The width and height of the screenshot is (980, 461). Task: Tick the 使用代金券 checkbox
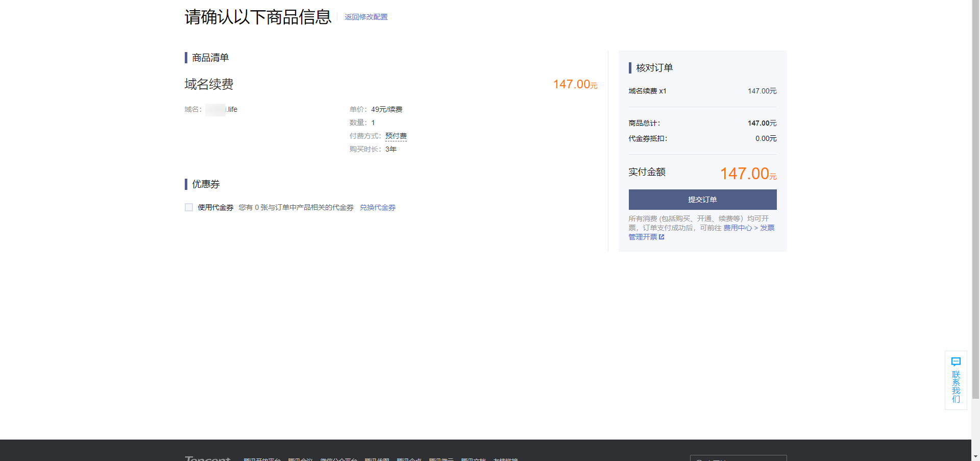point(189,207)
